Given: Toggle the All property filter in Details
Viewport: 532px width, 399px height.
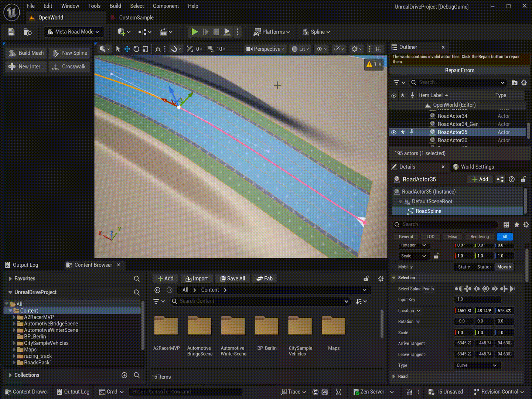Looking at the screenshot, I should click(505, 237).
